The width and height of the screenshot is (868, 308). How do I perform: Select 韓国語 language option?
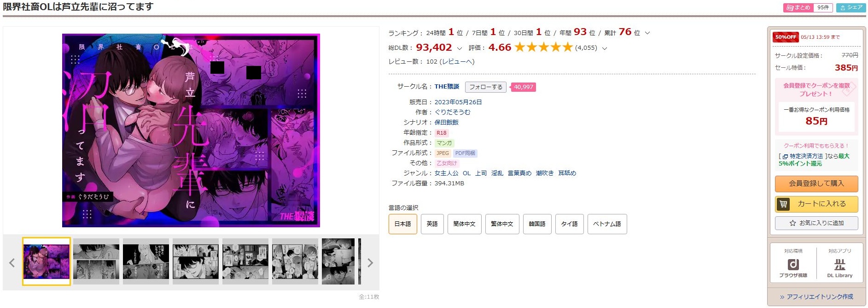(x=537, y=224)
